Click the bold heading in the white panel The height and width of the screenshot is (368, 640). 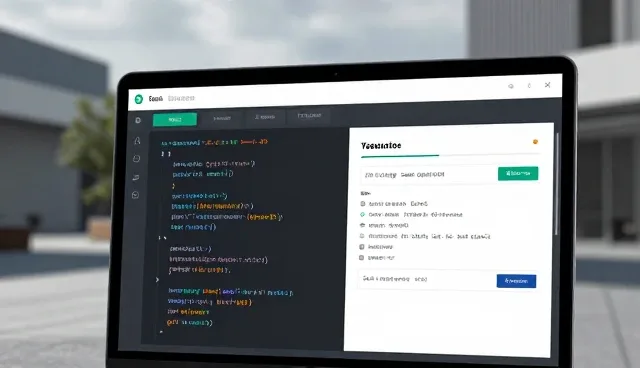coord(381,146)
